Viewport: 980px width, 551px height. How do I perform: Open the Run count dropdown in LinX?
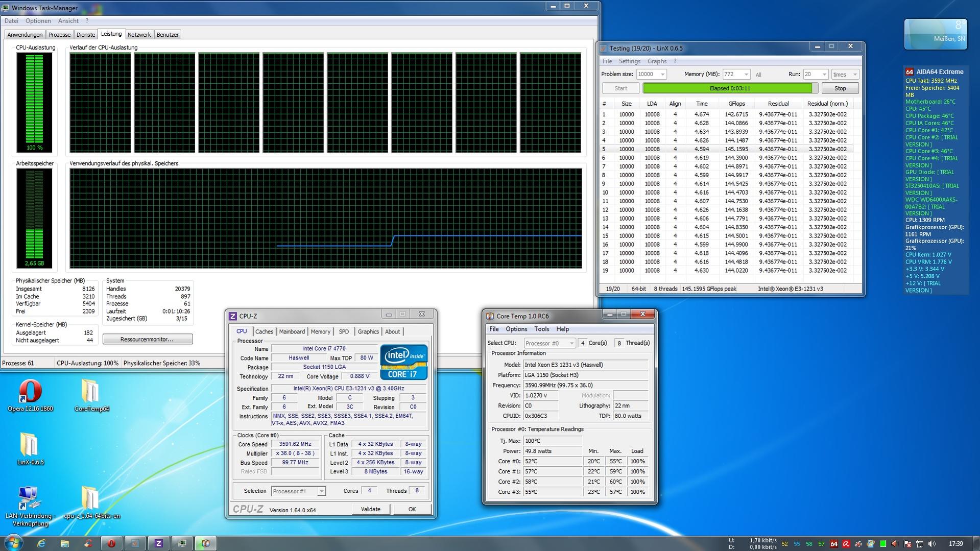point(824,74)
